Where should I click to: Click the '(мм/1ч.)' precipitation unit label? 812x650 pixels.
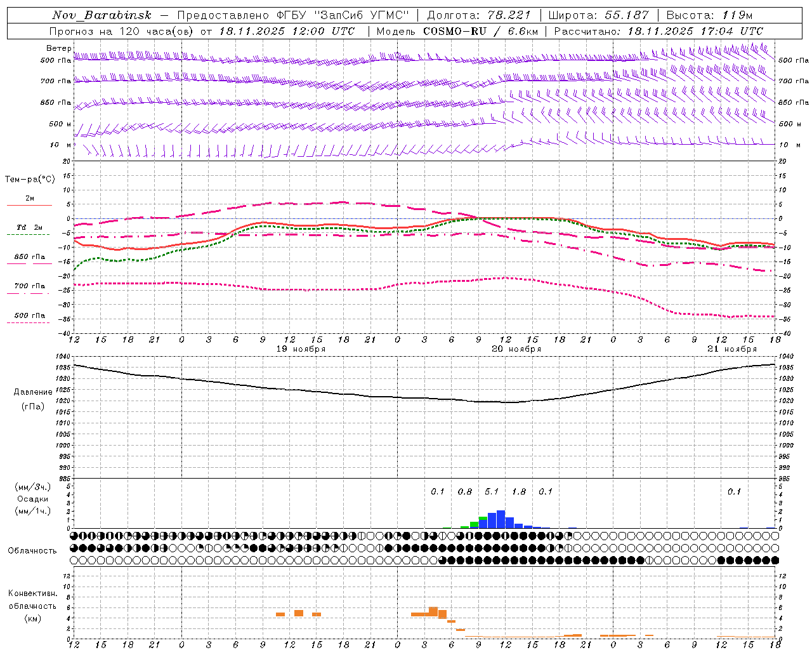point(33,511)
